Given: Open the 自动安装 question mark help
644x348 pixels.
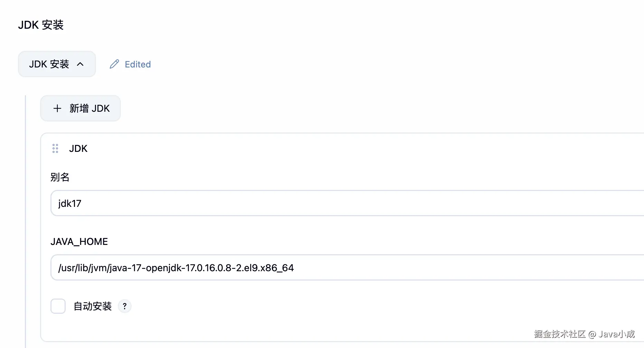Looking at the screenshot, I should click(x=125, y=306).
